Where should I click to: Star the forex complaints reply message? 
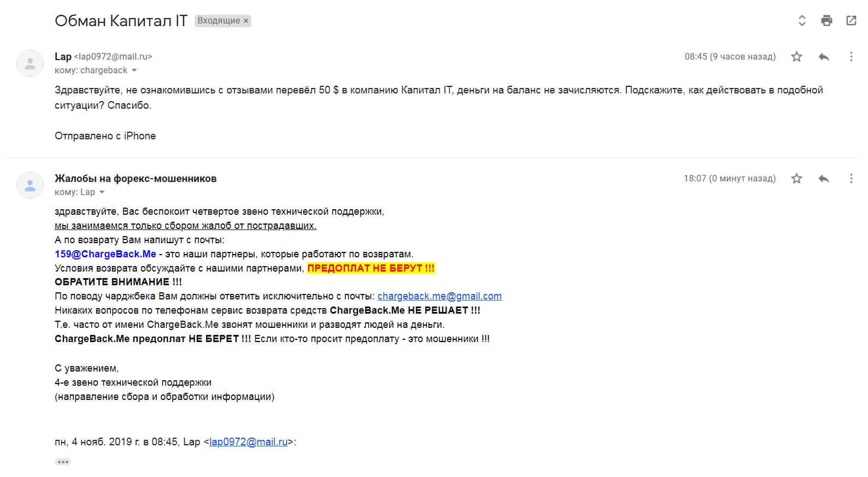(797, 179)
